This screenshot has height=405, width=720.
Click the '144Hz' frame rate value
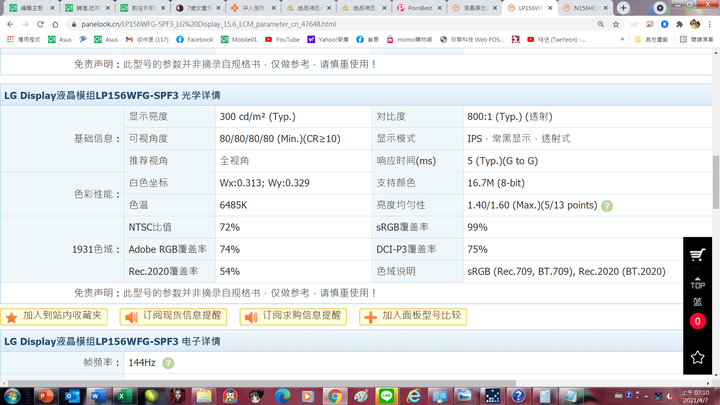tap(142, 363)
